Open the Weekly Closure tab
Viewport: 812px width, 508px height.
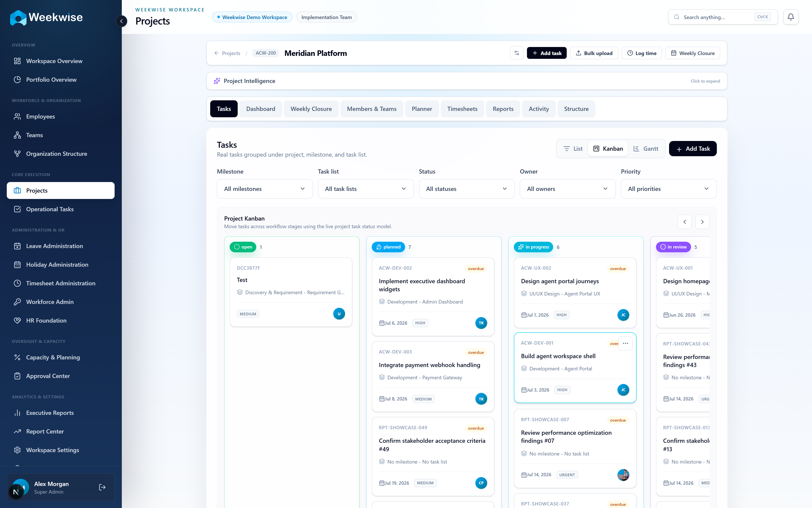click(x=311, y=109)
